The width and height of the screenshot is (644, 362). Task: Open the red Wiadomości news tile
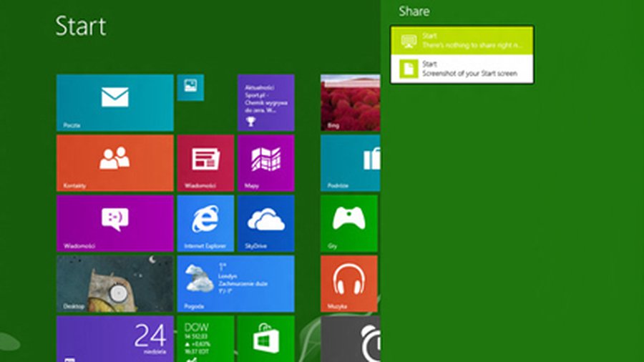[205, 163]
